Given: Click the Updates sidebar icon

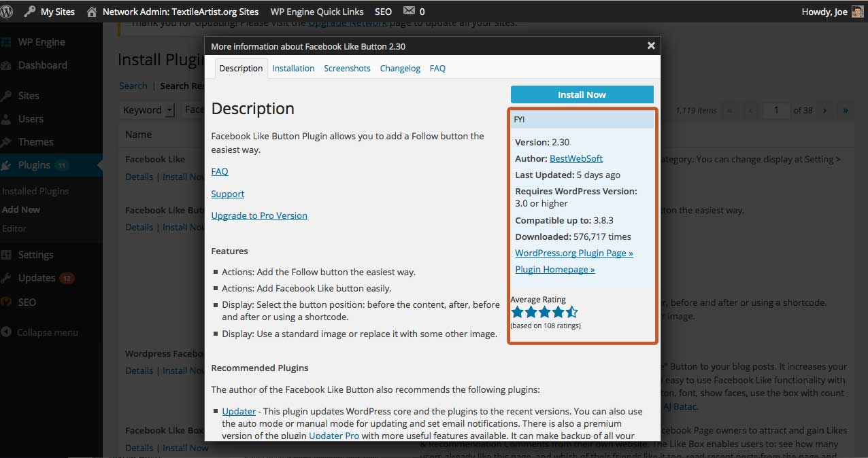Looking at the screenshot, I should 6,278.
